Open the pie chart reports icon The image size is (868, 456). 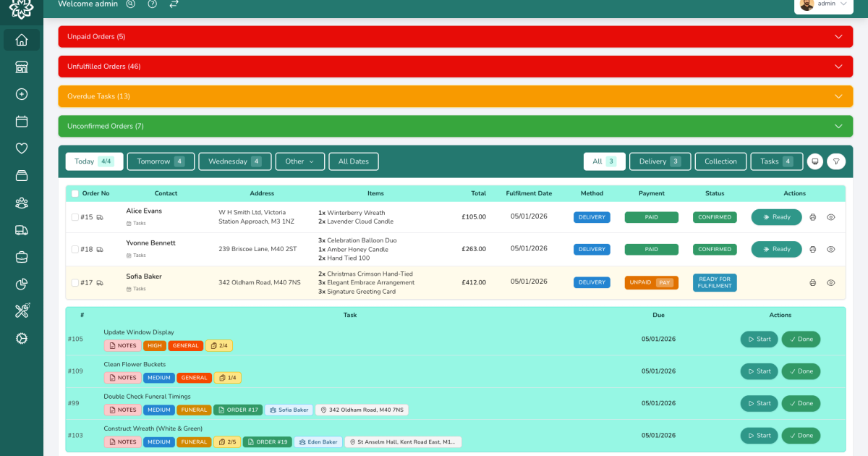click(22, 284)
